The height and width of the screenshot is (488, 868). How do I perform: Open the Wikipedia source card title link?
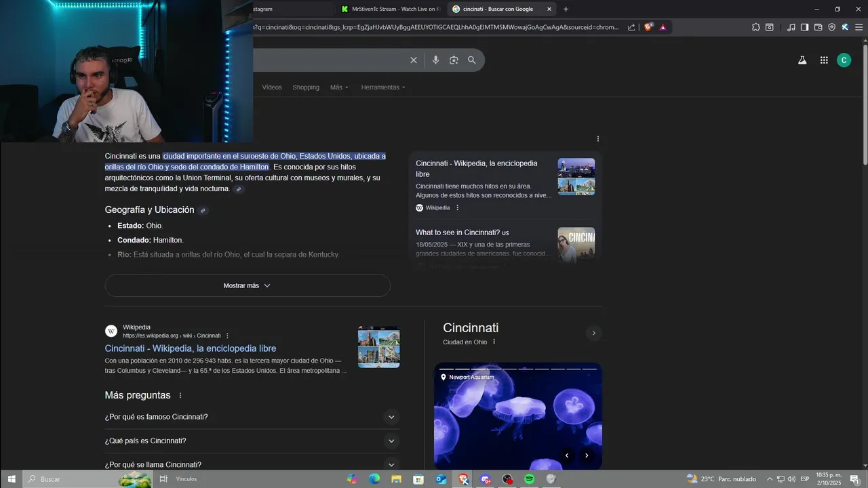477,169
